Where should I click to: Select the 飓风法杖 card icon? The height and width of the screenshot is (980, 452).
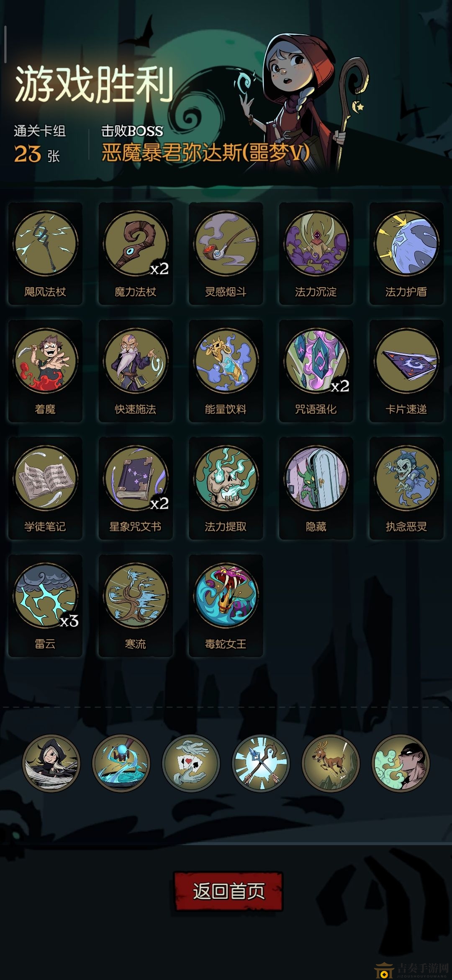tap(45, 253)
